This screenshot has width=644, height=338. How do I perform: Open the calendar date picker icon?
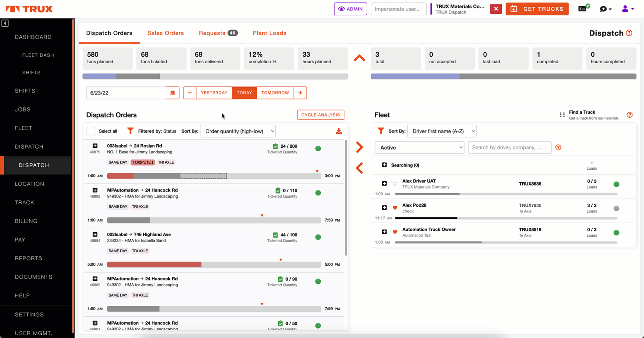(172, 93)
